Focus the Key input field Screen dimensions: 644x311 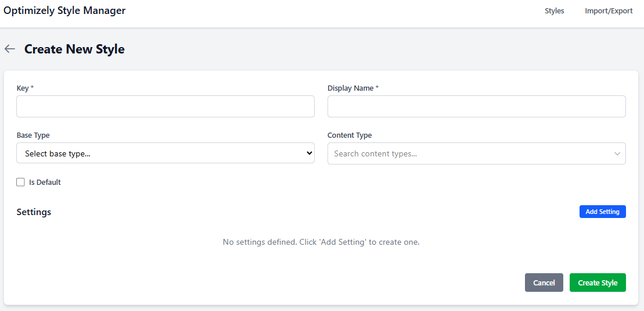(166, 106)
